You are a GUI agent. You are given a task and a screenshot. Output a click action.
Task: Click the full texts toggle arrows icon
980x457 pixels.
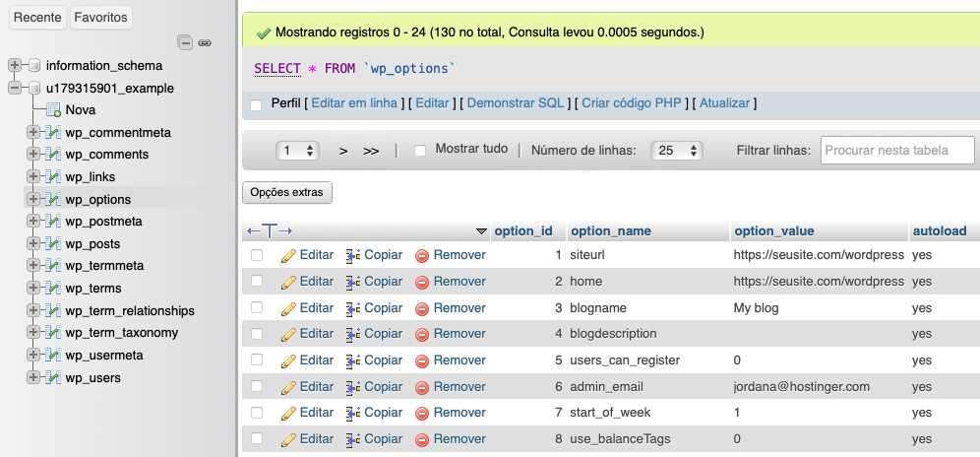[x=270, y=231]
